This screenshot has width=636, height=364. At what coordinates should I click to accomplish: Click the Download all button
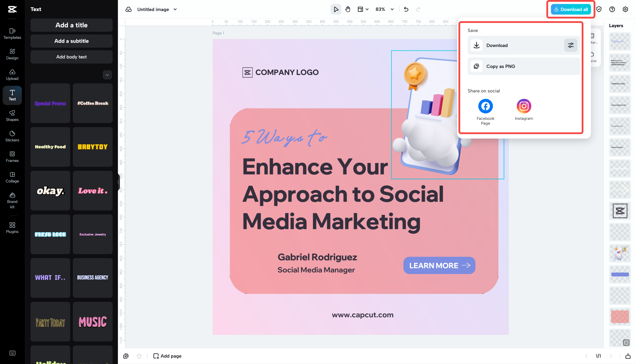(x=570, y=9)
